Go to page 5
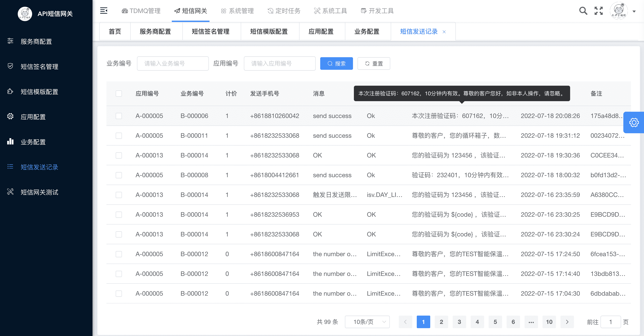The image size is (644, 336). pos(495,322)
